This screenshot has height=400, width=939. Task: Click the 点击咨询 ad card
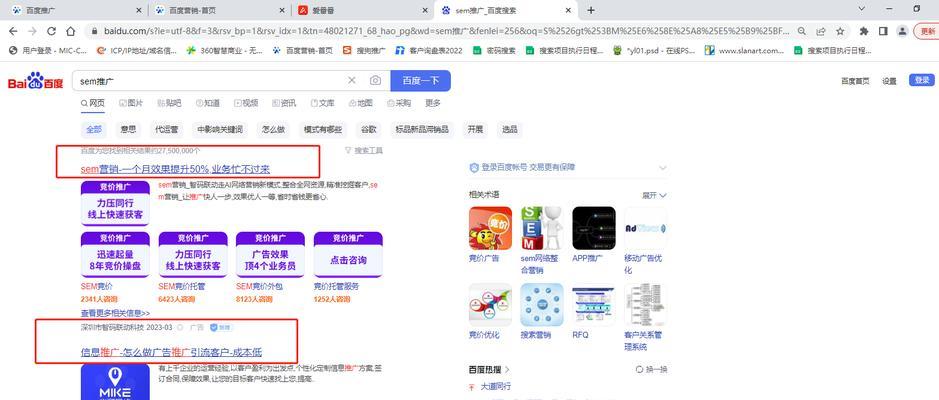tap(348, 254)
